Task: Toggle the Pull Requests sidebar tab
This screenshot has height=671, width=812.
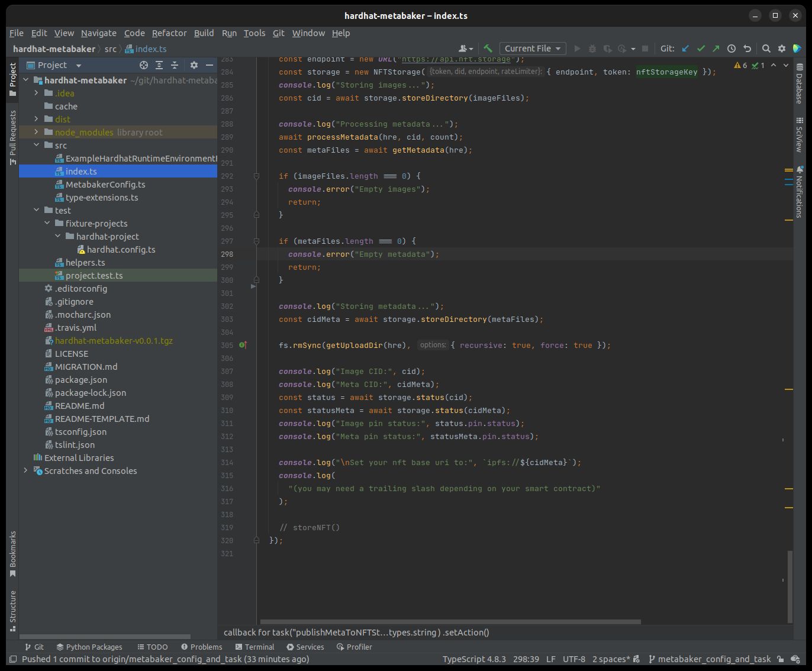Action: point(12,137)
